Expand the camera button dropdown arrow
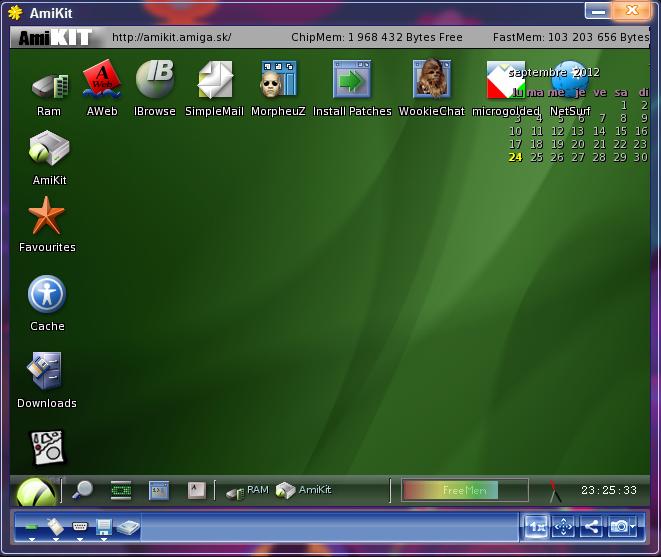 (633, 527)
